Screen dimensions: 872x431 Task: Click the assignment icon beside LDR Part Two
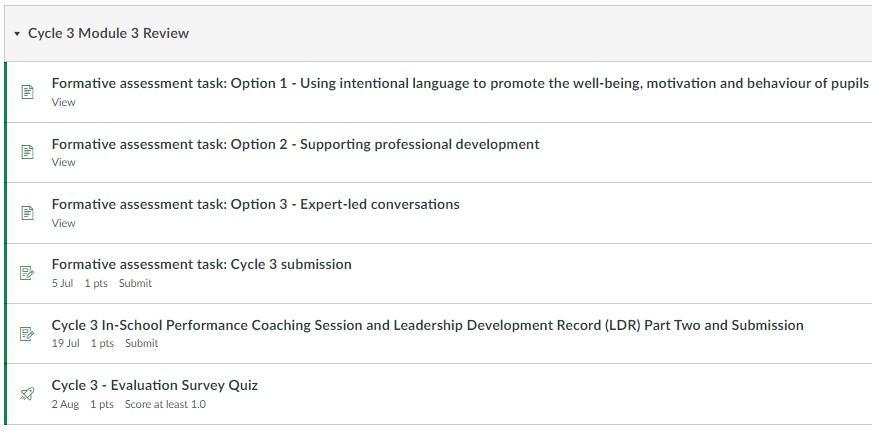27,333
